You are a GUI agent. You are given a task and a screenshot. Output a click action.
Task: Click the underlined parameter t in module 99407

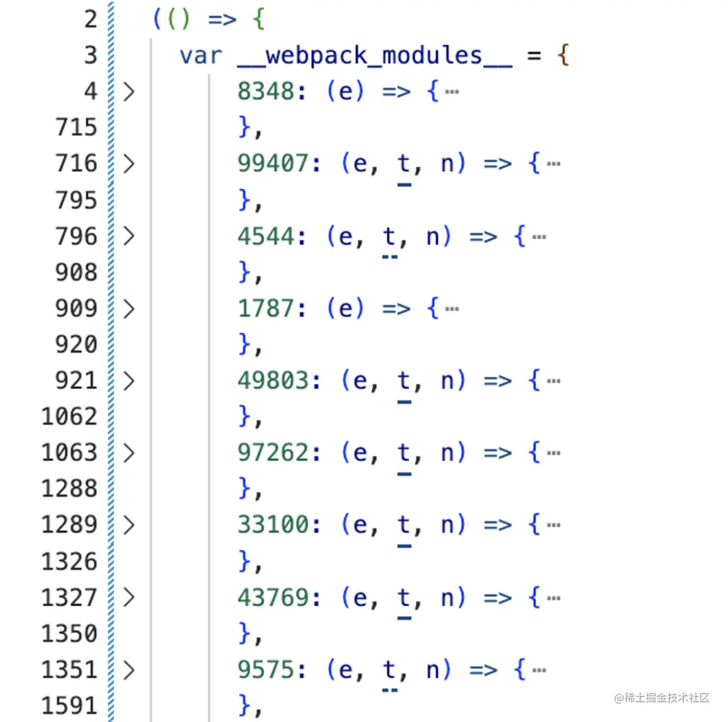[x=404, y=164]
